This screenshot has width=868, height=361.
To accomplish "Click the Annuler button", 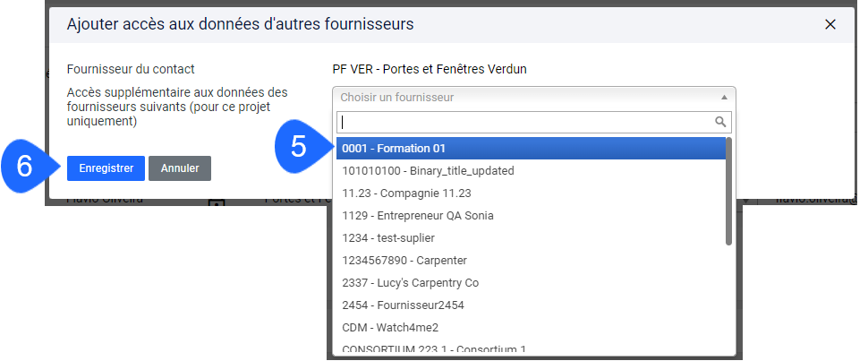I will pos(180,168).
